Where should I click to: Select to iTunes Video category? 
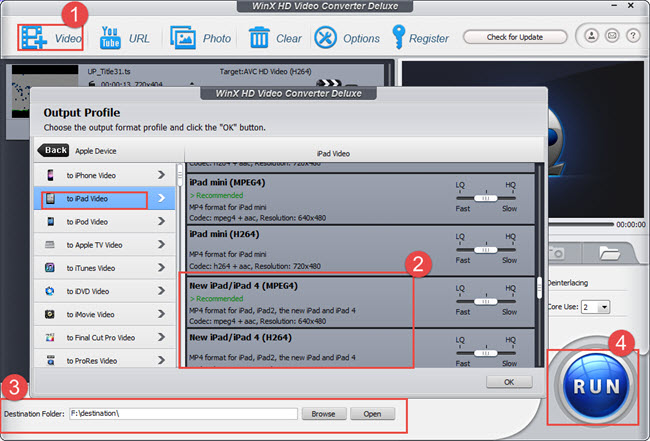tap(104, 268)
